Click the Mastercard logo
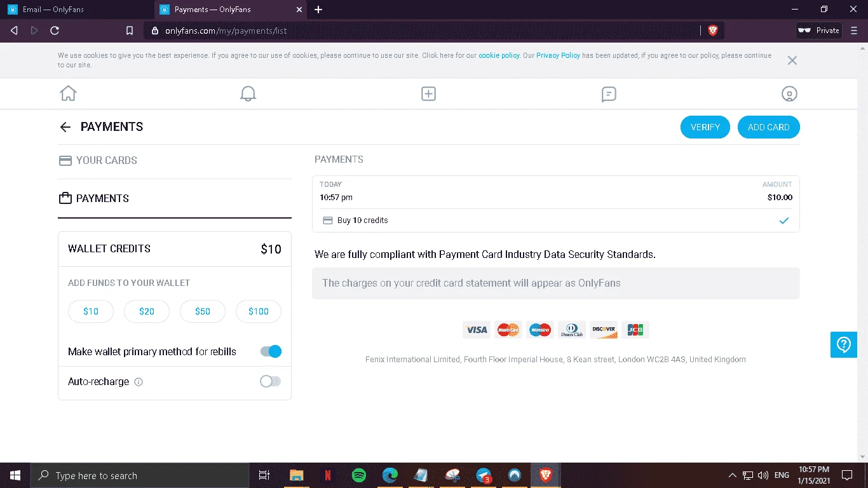The width and height of the screenshot is (868, 488). [x=508, y=330]
